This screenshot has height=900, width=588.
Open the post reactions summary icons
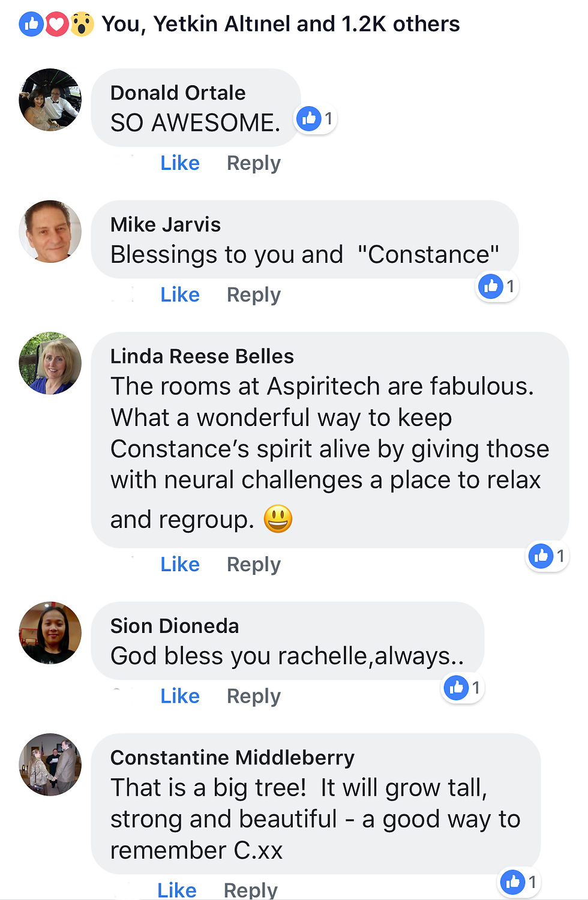point(56,24)
